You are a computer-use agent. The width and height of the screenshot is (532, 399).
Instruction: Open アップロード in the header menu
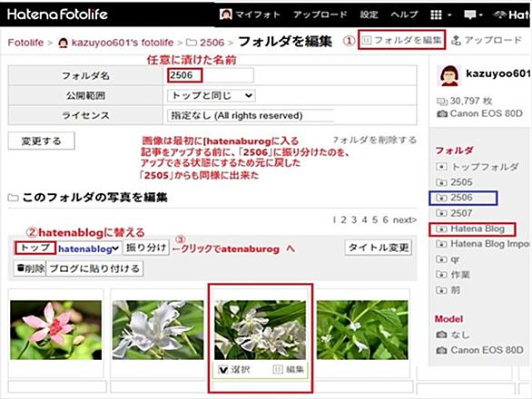pyautogui.click(x=320, y=15)
